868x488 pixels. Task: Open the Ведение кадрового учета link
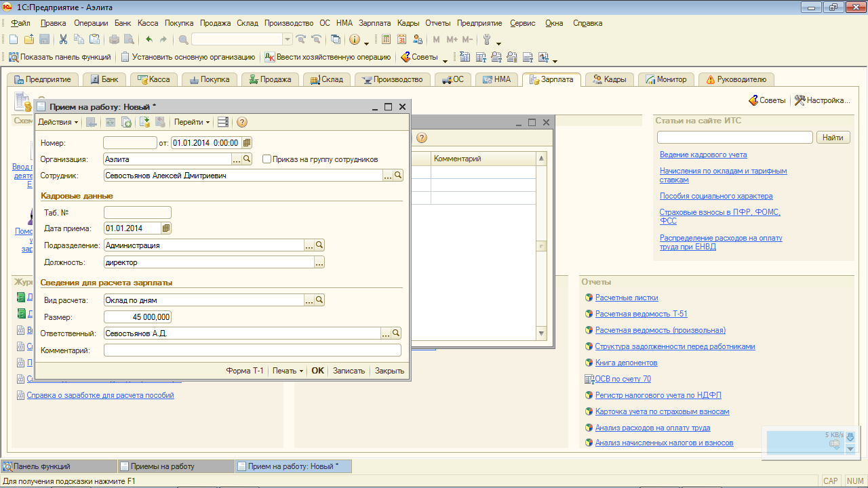(x=703, y=155)
